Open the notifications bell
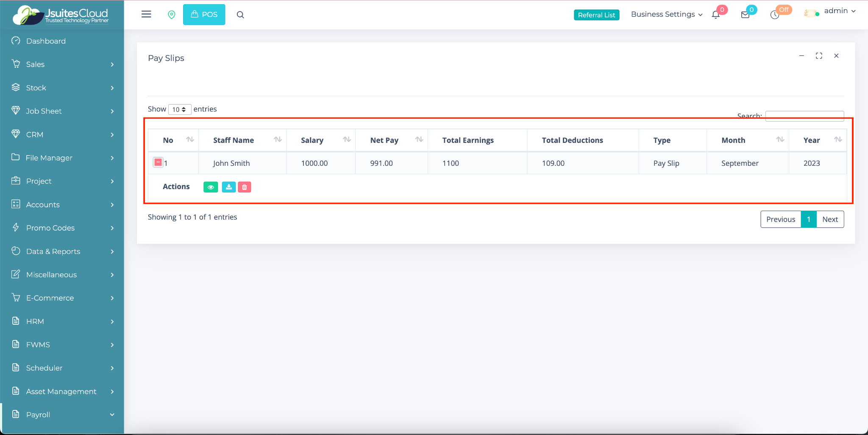The width and height of the screenshot is (868, 435). pyautogui.click(x=716, y=15)
